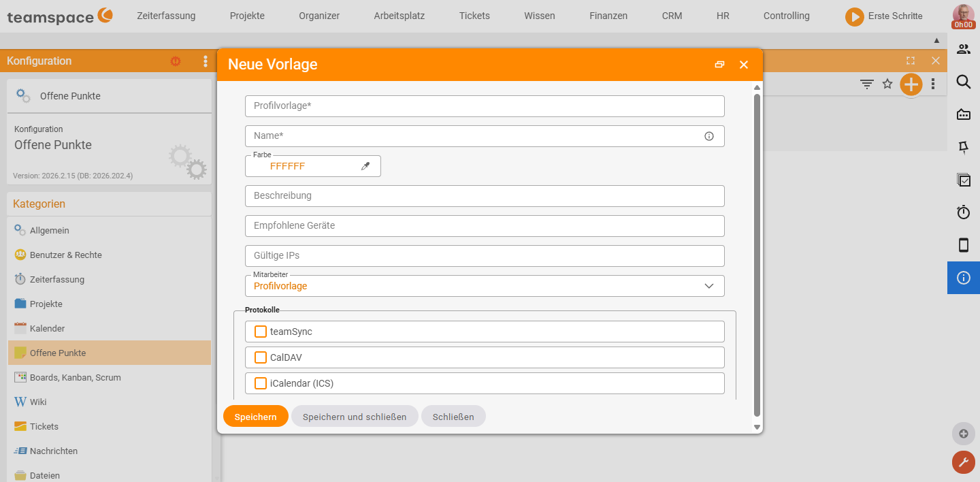Click the favorites star icon
This screenshot has width=980, height=482.
point(887,84)
